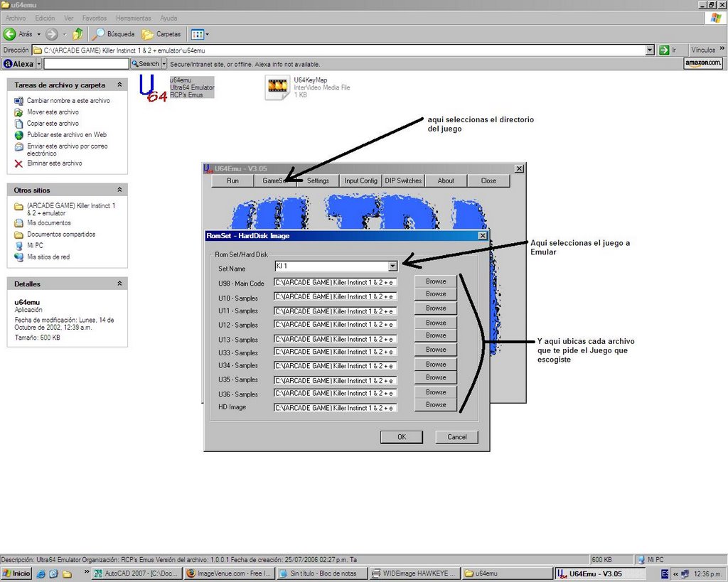Switch to AutoCAD 2007 in the taskbar

coord(137,573)
